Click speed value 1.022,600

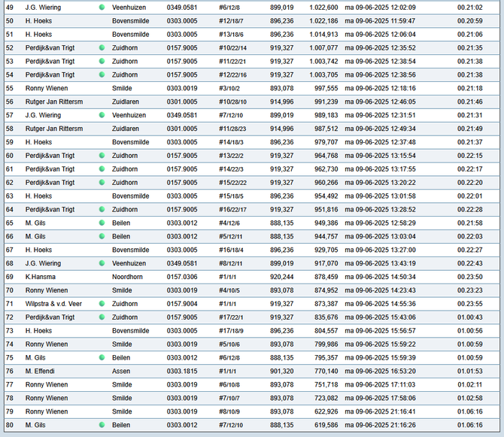click(x=323, y=8)
